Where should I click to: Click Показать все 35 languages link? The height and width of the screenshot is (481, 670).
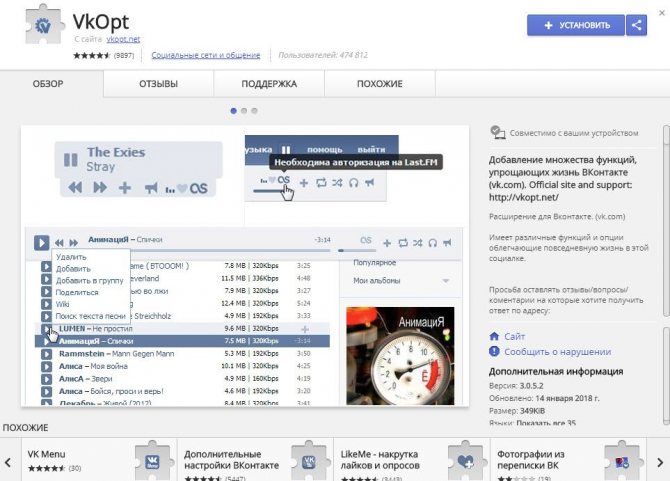pyautogui.click(x=546, y=423)
